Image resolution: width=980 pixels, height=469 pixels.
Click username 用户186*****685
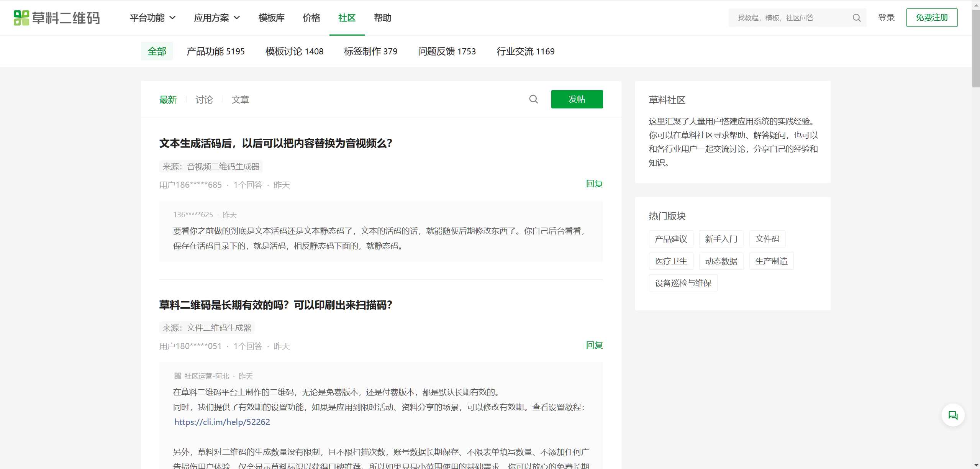[x=190, y=185]
